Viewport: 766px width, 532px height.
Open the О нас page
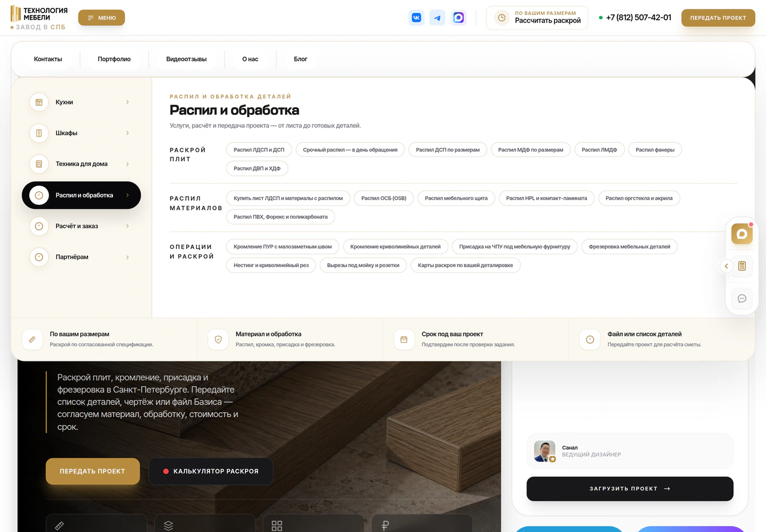[x=250, y=59]
